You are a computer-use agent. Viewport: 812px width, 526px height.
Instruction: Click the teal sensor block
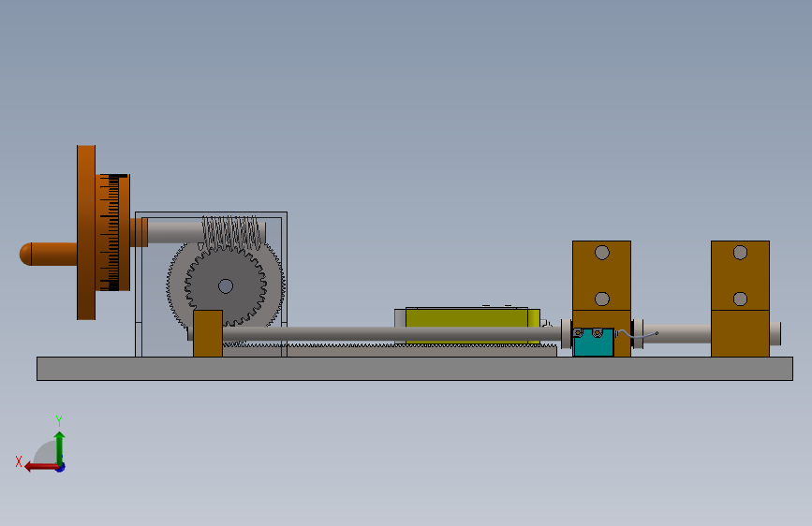(594, 343)
